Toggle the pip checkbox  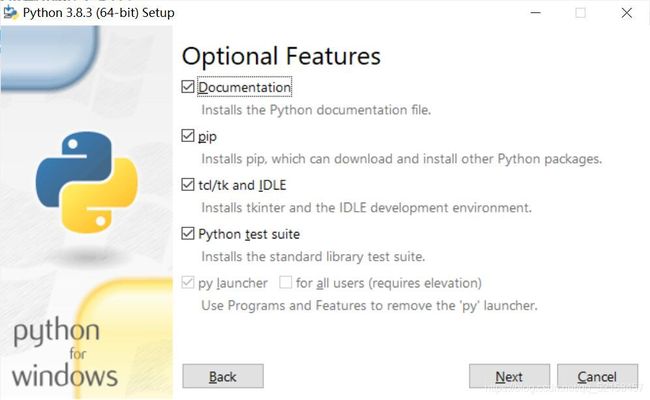pos(188,136)
